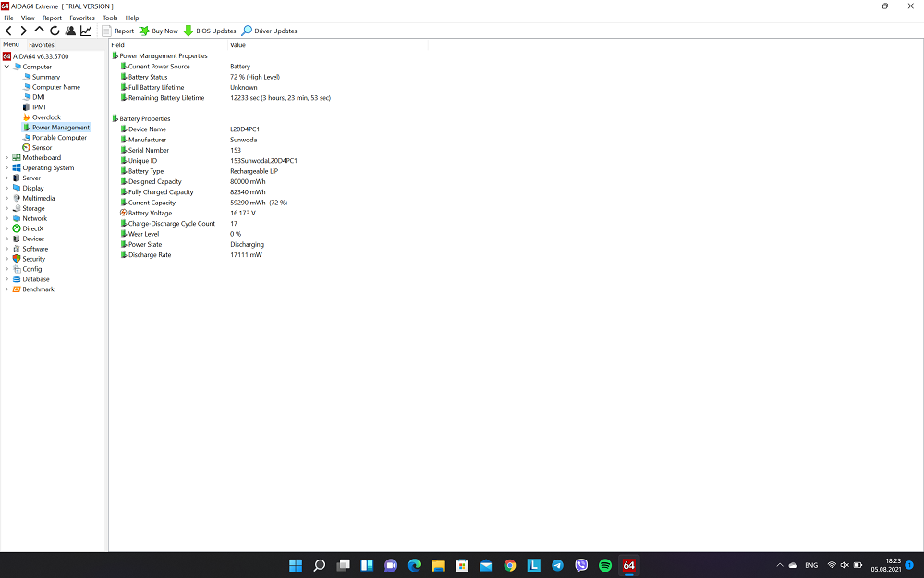Go back with the toolbar left arrow

pos(8,31)
